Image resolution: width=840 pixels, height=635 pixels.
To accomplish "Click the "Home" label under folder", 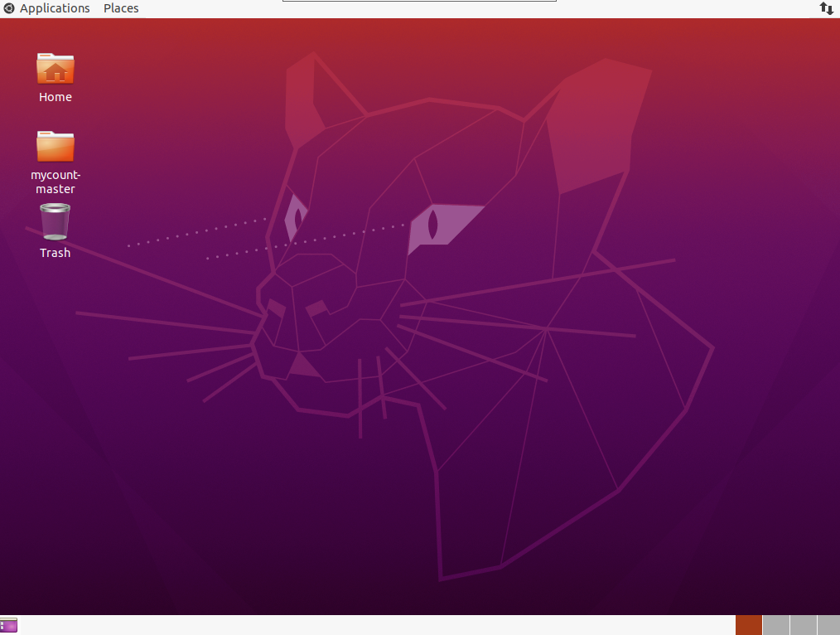I will tap(56, 97).
